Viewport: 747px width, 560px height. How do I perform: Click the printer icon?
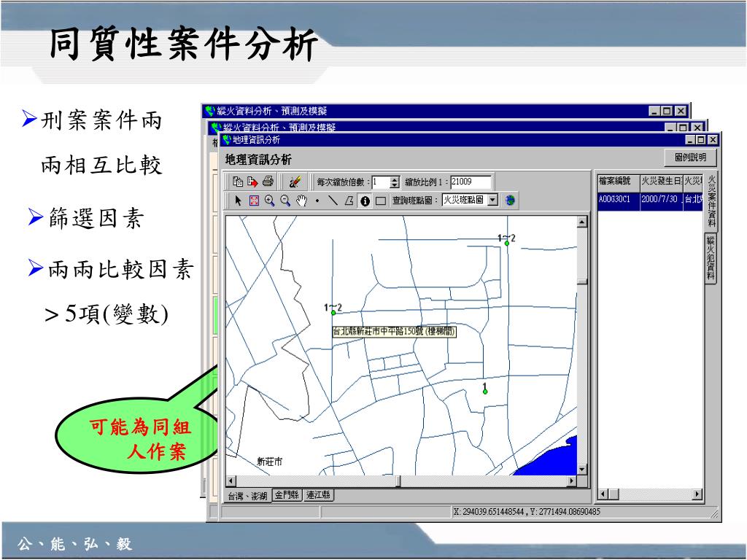(x=268, y=182)
